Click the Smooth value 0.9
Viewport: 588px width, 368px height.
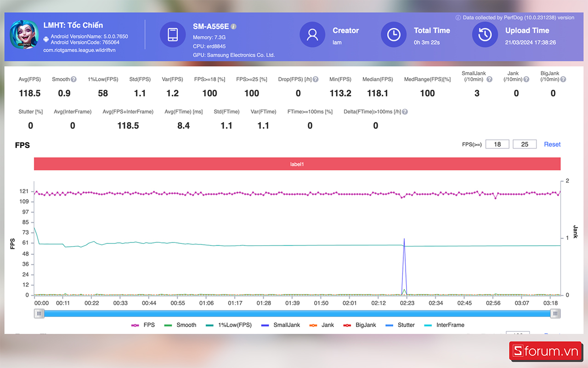click(64, 93)
